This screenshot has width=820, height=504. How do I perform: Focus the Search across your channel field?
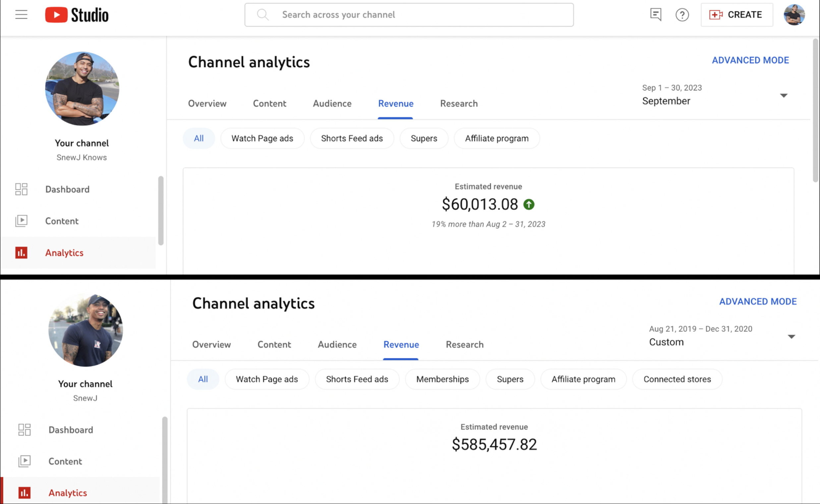pyautogui.click(x=409, y=15)
